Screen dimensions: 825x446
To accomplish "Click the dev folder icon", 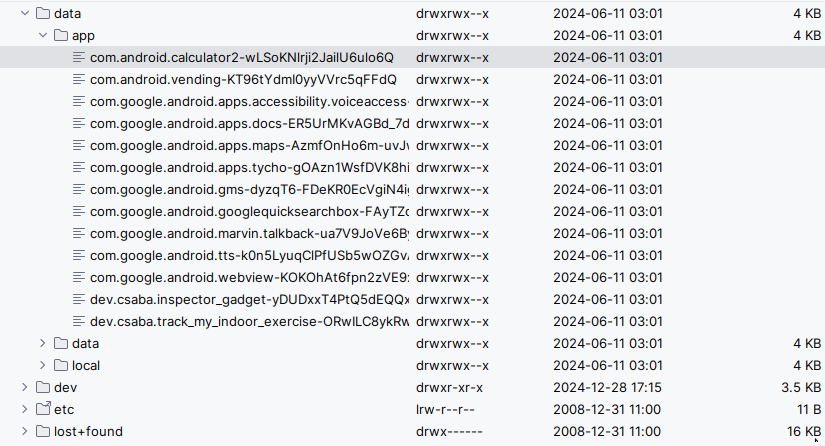I will click(43, 388).
